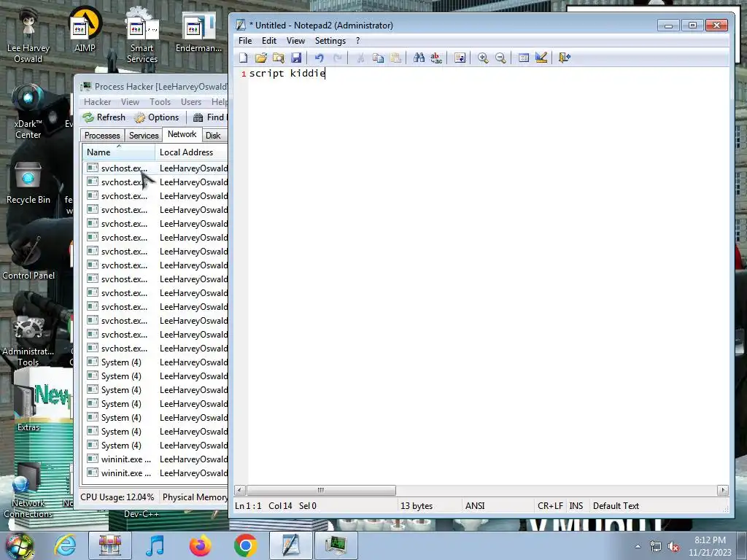Click the Exit door icon in Notepad2 toolbar

coord(565,58)
